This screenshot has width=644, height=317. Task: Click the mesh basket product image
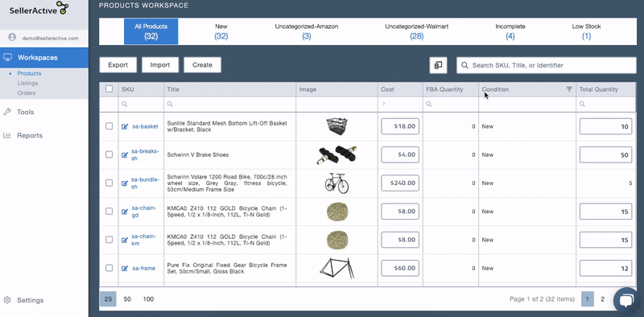[x=336, y=126]
